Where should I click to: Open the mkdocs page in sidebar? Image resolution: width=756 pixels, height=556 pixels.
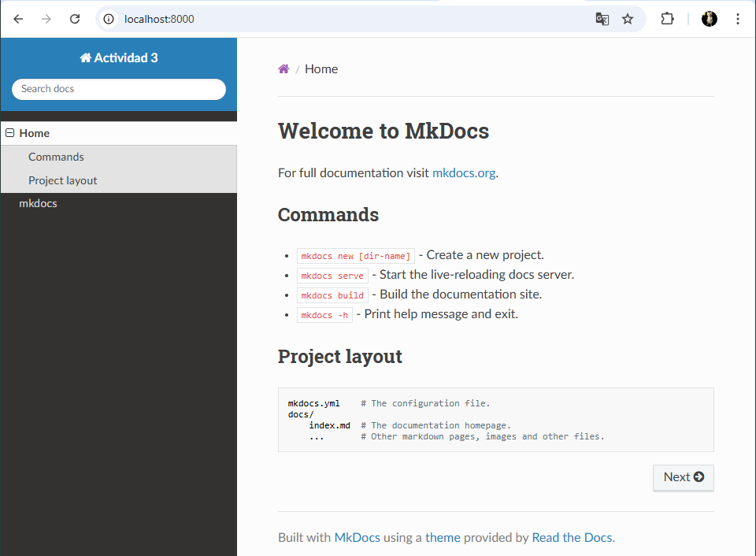pos(38,203)
